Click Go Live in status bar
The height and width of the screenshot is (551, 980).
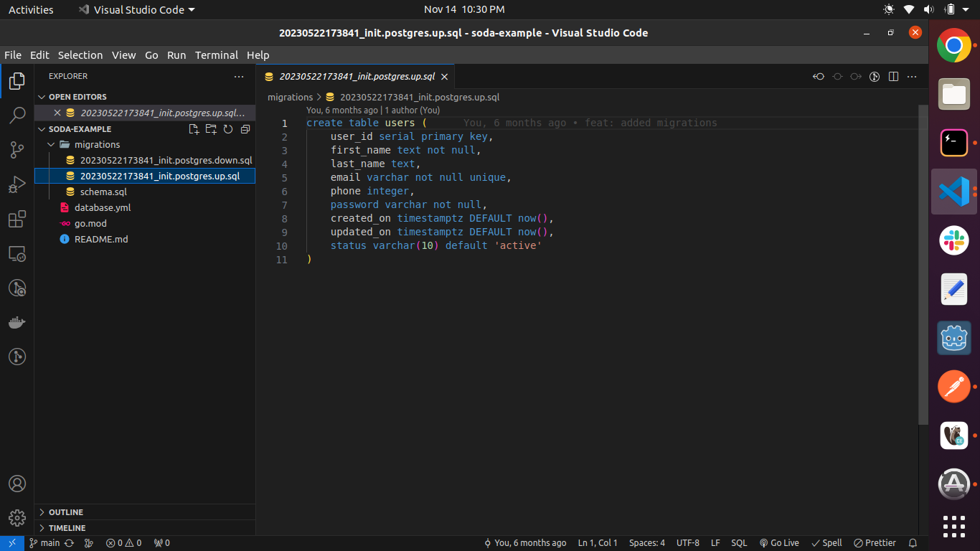779,543
